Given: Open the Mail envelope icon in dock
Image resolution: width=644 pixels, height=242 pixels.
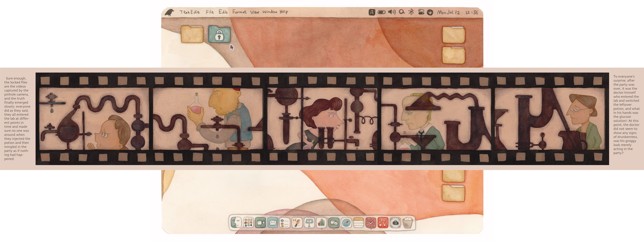Looking at the screenshot, I should (273, 222).
